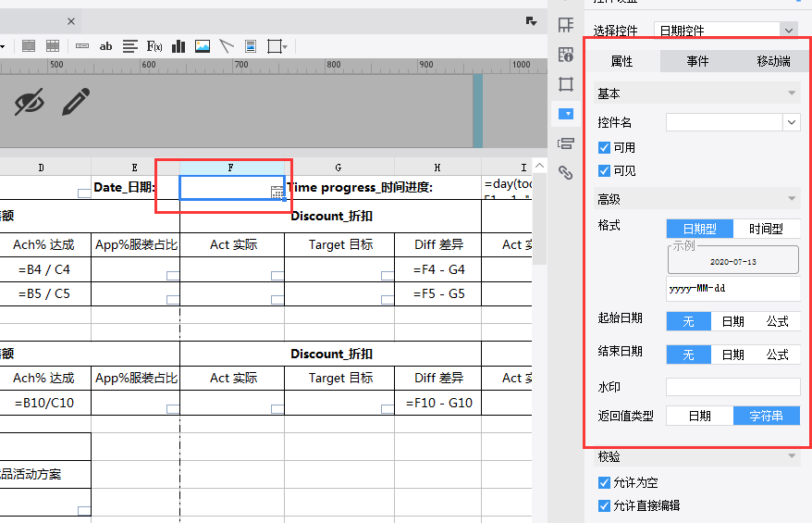The image size is (812, 523).
Task: Click the 控件名 input field
Action: click(x=724, y=122)
